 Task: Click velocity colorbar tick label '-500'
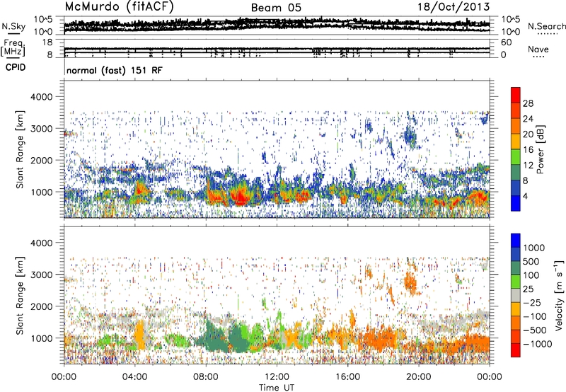535,330
